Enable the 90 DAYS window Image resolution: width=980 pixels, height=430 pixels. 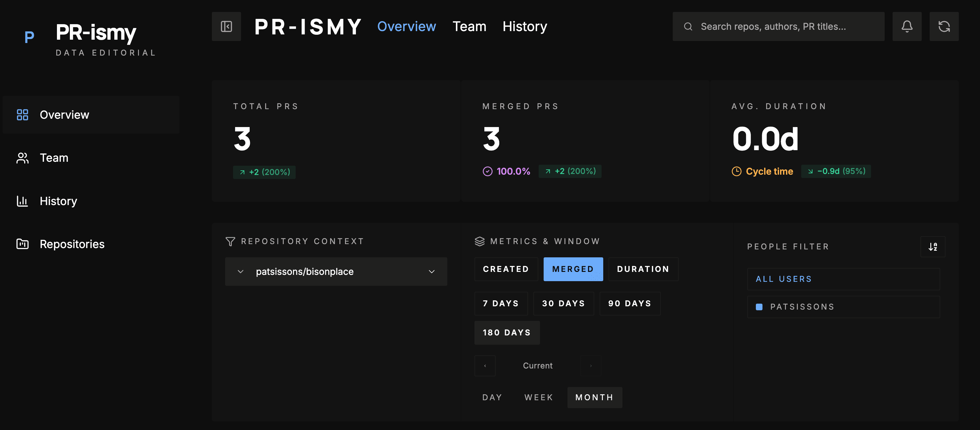tap(630, 303)
